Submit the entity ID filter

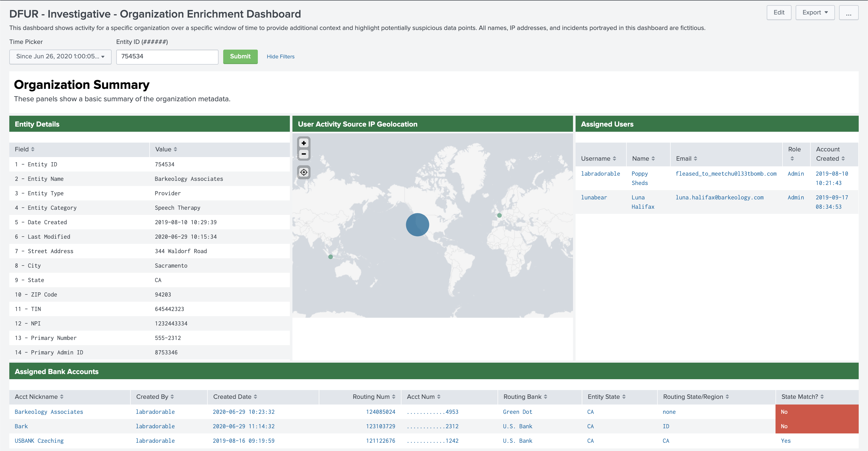tap(240, 57)
